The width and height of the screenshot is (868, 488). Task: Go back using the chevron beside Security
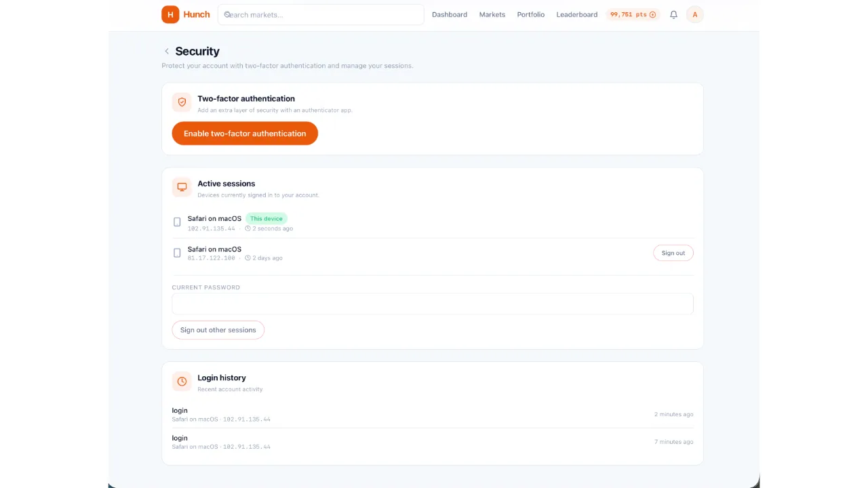pyautogui.click(x=167, y=52)
